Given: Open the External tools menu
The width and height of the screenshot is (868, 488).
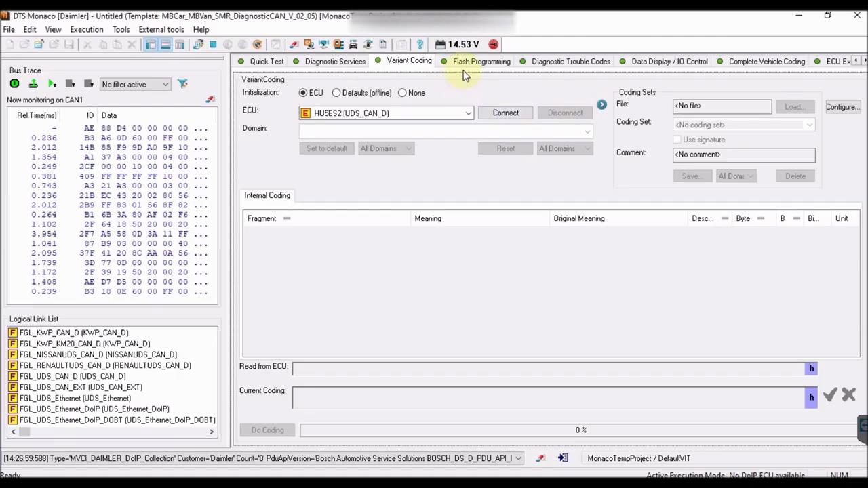Looking at the screenshot, I should tap(161, 29).
